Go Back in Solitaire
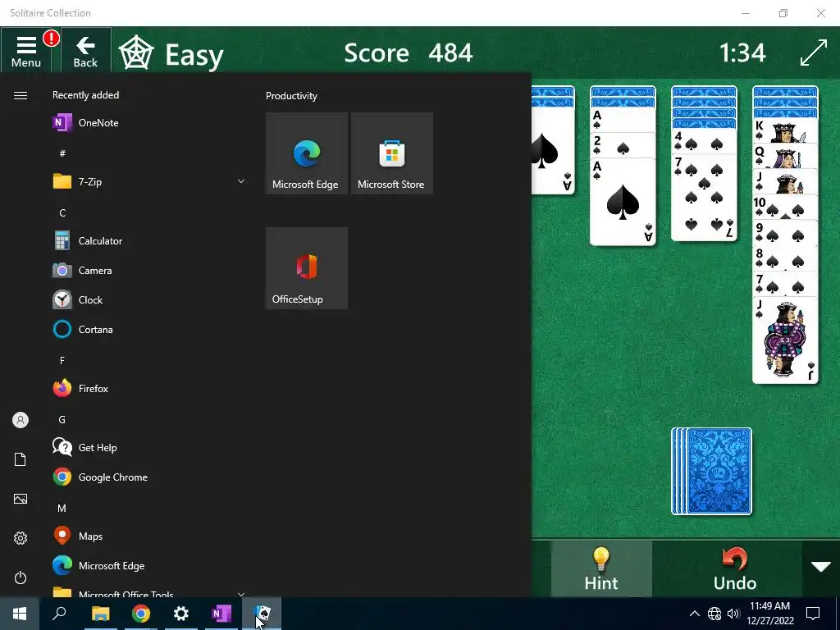840x630 pixels. pos(85,50)
